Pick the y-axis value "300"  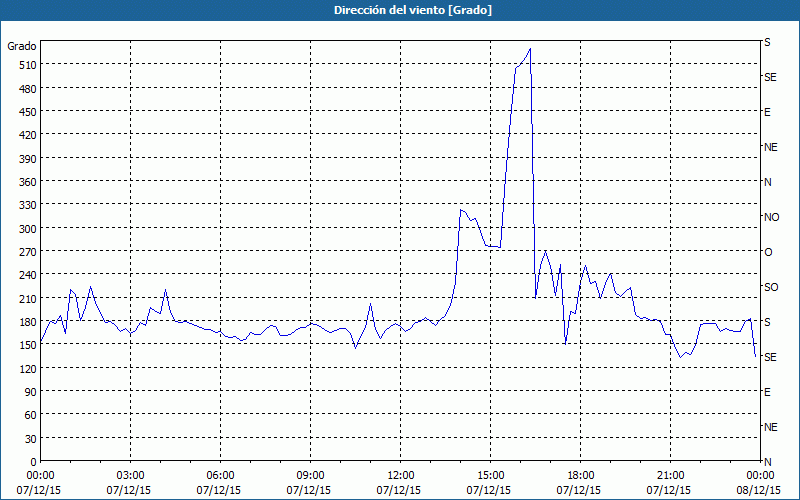pos(28,229)
